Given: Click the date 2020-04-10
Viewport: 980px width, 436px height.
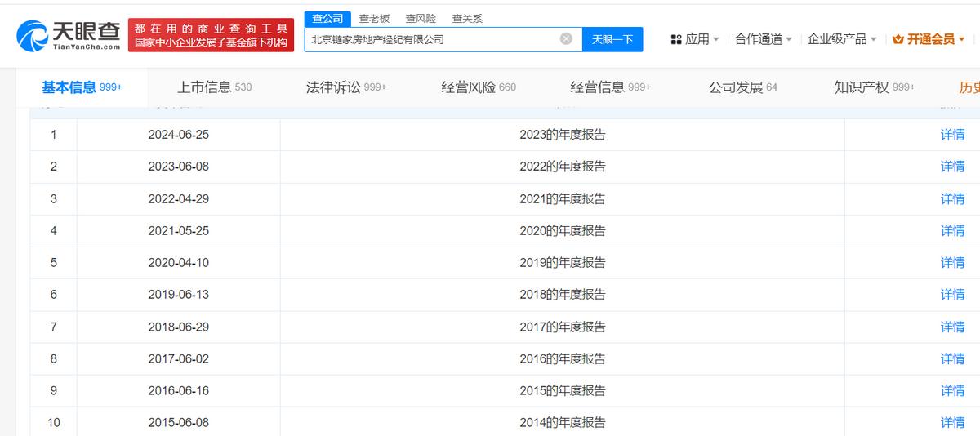Looking at the screenshot, I should pos(179,263).
